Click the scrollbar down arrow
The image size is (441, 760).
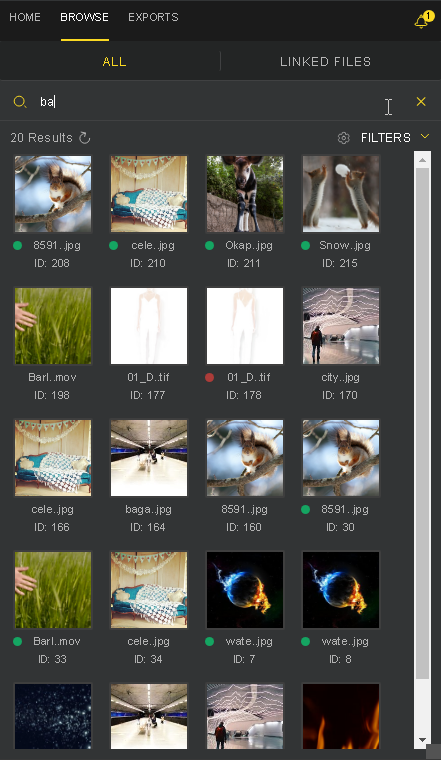pos(423,740)
